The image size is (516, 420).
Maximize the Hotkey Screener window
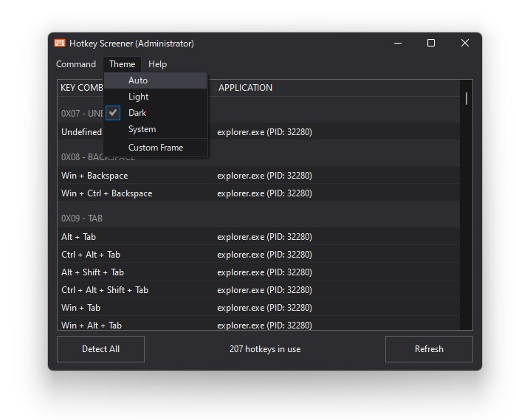[431, 44]
